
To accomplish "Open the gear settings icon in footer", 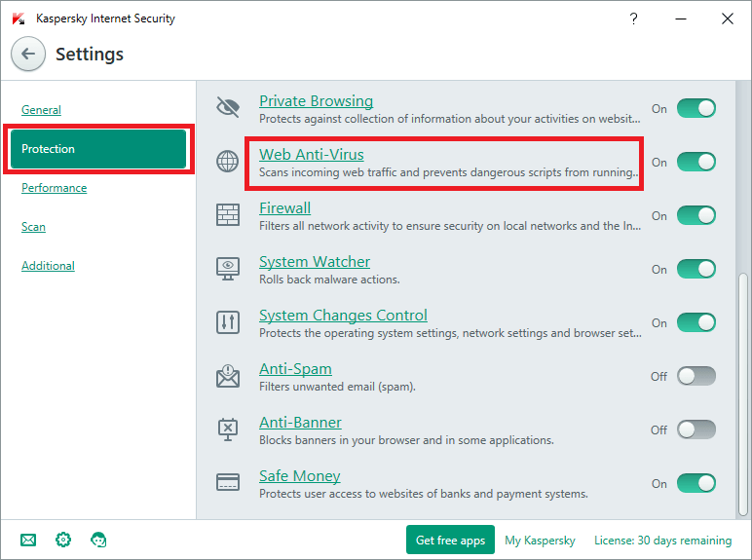I will [63, 540].
